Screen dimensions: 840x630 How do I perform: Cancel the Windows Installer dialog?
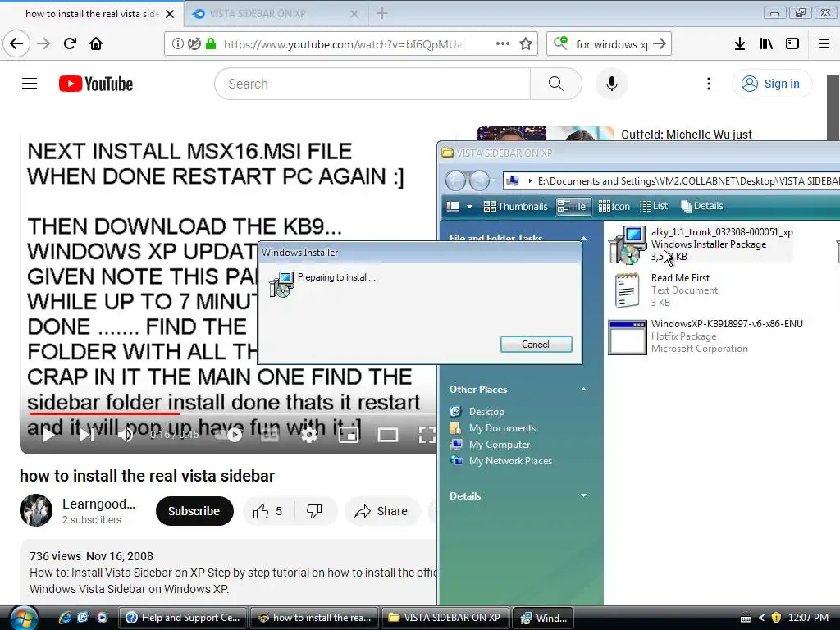pyautogui.click(x=536, y=345)
